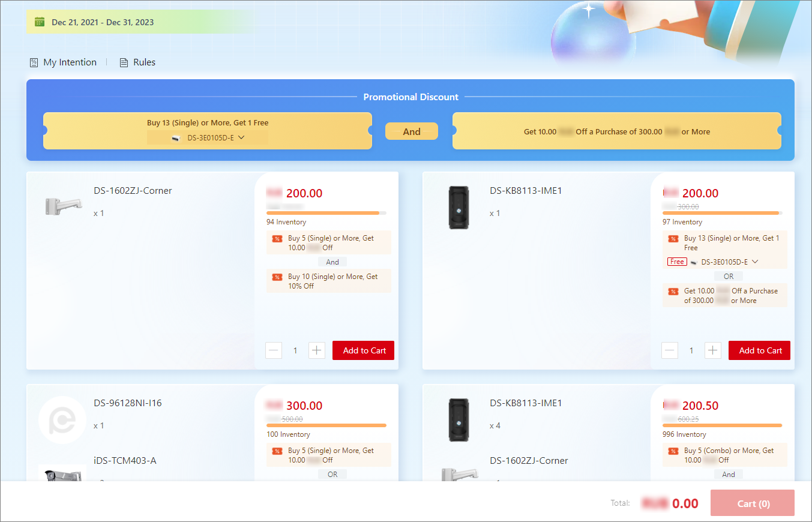Click the calendar icon beside the date range
Image resolution: width=812 pixels, height=522 pixels.
[40, 22]
